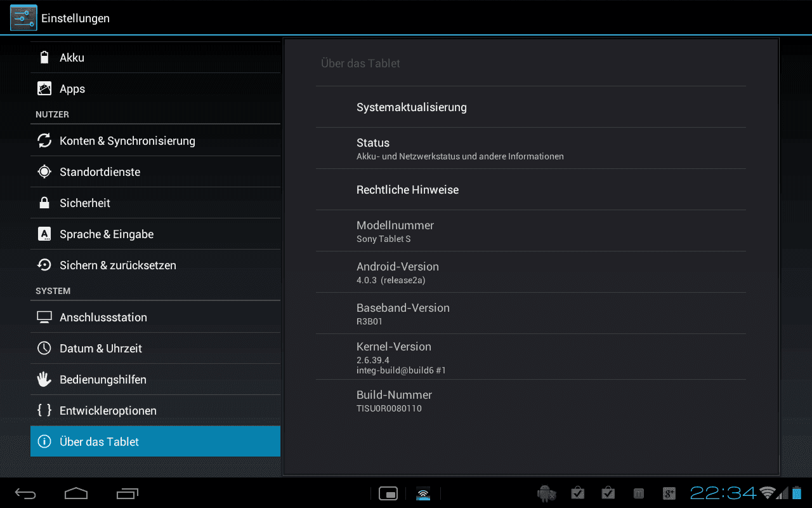Open Rechtliche Hinweise
Viewport: 812px width, 508px height.
(x=531, y=190)
